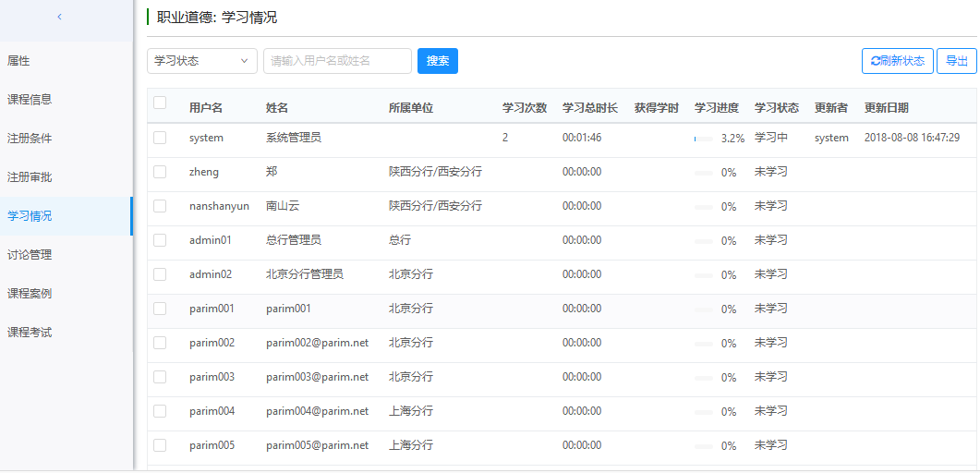Open the 注册审批 menu entry

[30, 177]
